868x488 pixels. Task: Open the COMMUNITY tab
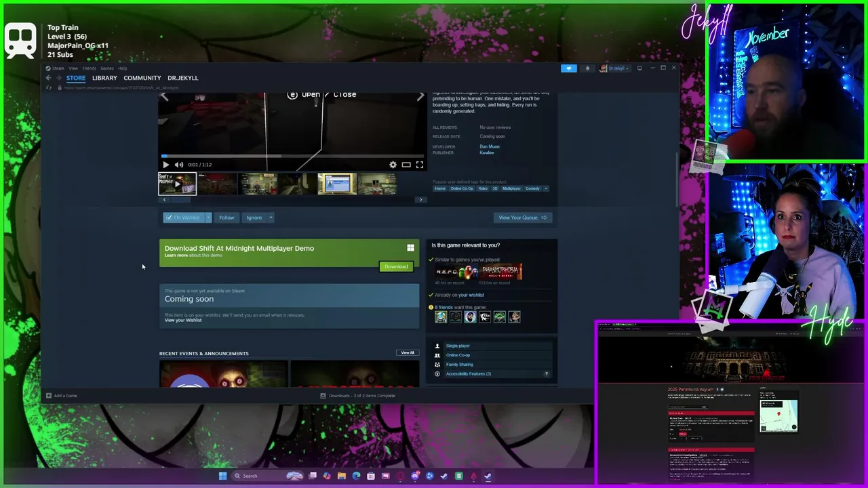click(x=142, y=78)
